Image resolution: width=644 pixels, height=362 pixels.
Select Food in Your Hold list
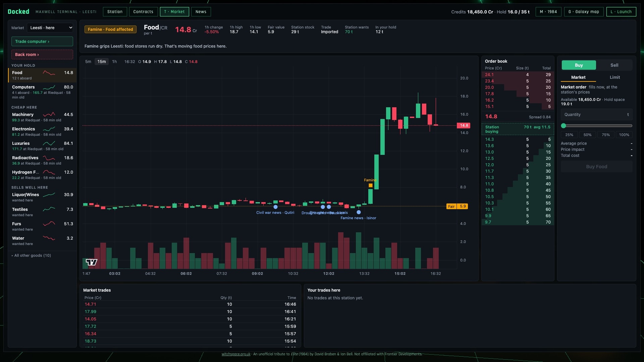coord(42,75)
